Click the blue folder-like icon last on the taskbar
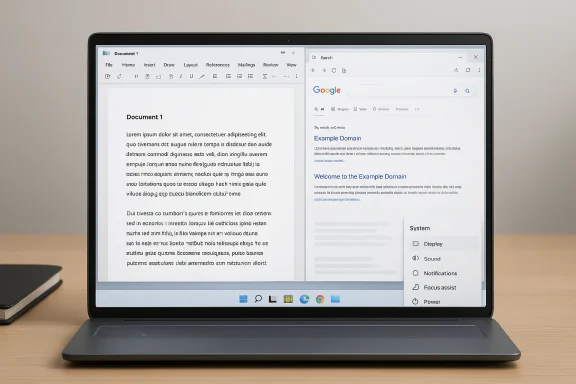Image resolution: width=576 pixels, height=384 pixels. (x=335, y=299)
